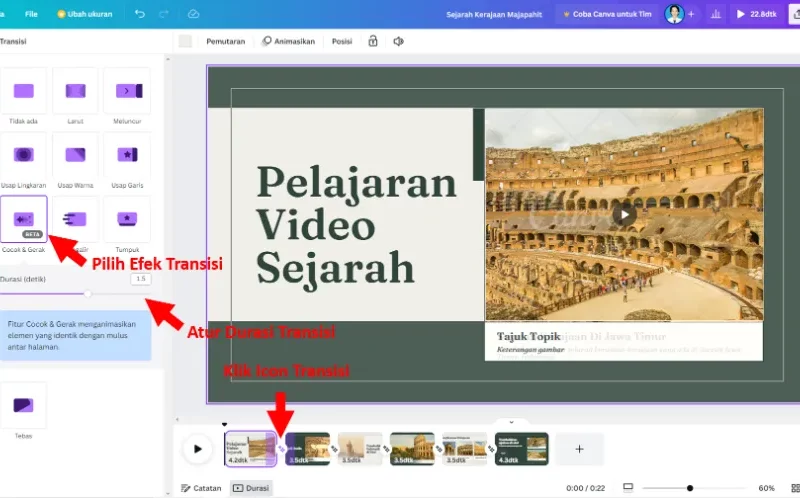This screenshot has width=800, height=498.
Task: Select the third slide thumbnail
Action: point(360,449)
